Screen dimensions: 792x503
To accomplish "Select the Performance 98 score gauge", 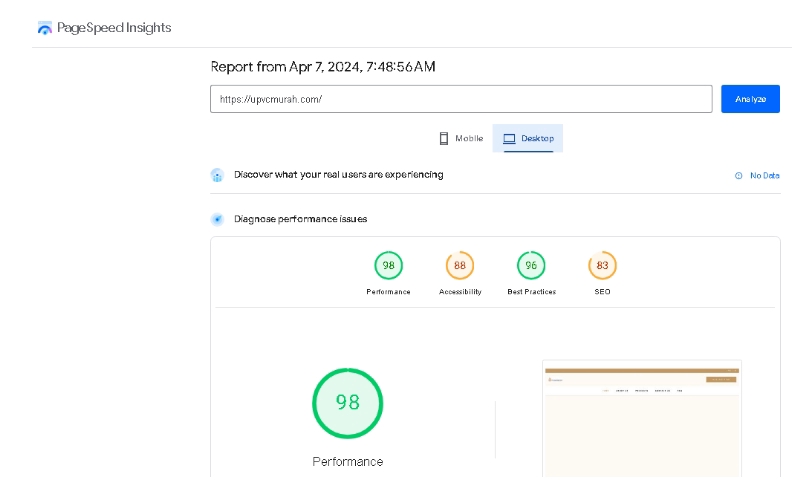I will 388,265.
